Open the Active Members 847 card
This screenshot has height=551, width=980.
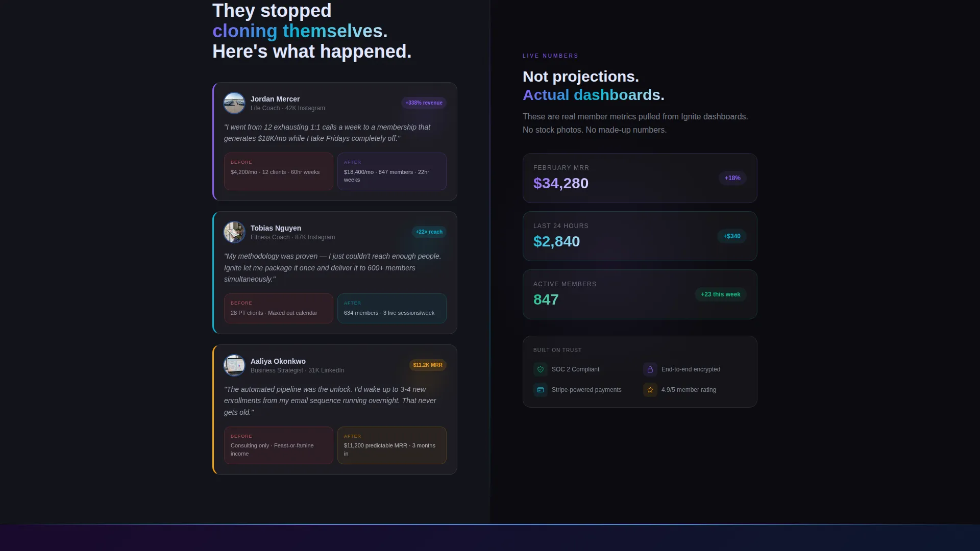(x=640, y=294)
